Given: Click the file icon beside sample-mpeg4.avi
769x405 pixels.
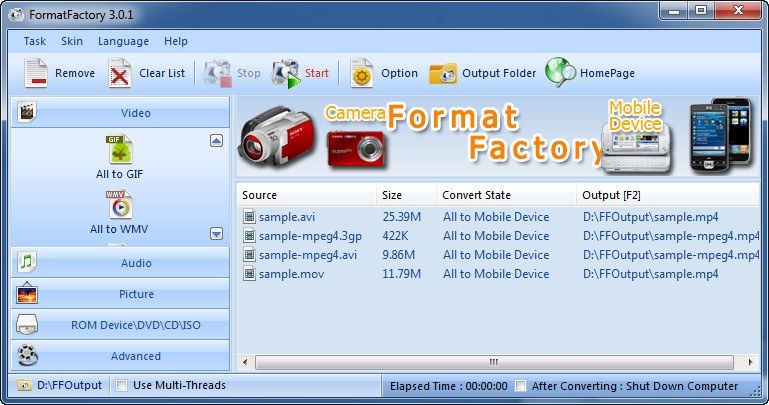Looking at the screenshot, I should pyautogui.click(x=250, y=254).
